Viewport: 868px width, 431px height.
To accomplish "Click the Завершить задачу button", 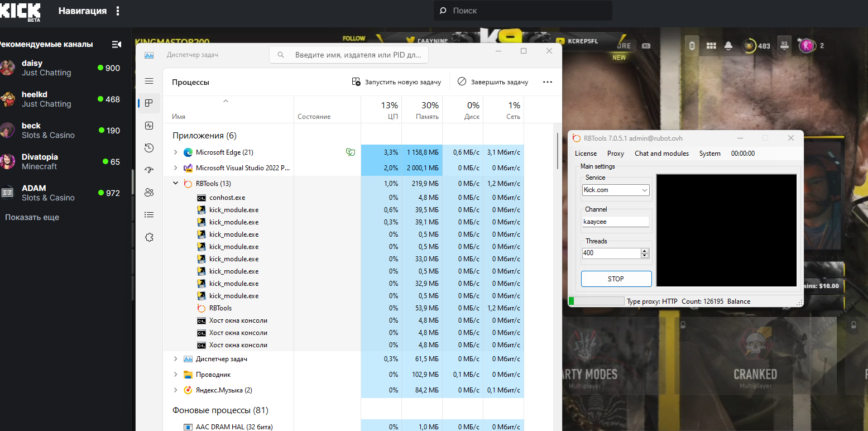I will (493, 82).
